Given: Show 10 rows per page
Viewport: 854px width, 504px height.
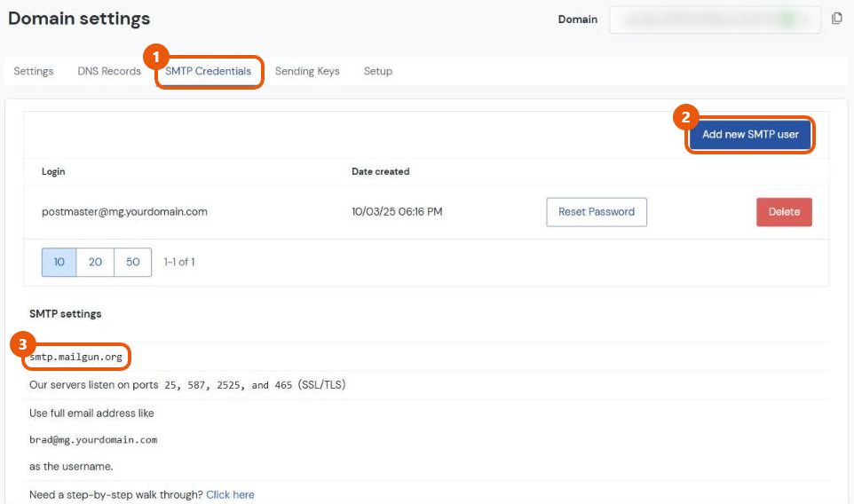Looking at the screenshot, I should click(x=59, y=262).
